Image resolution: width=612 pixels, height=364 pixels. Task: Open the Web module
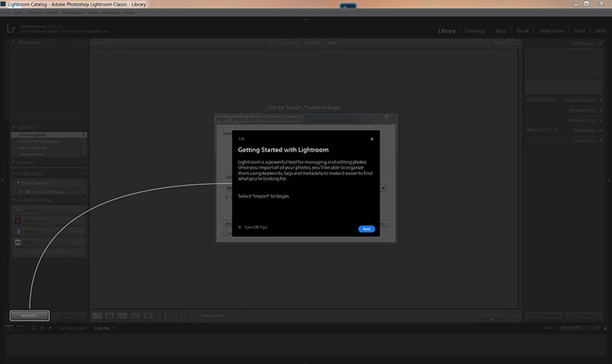601,31
